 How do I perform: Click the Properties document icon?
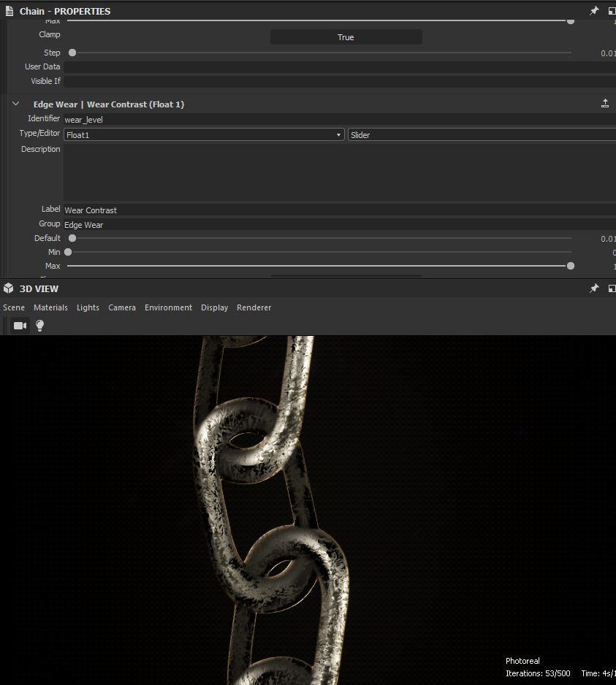click(x=9, y=11)
